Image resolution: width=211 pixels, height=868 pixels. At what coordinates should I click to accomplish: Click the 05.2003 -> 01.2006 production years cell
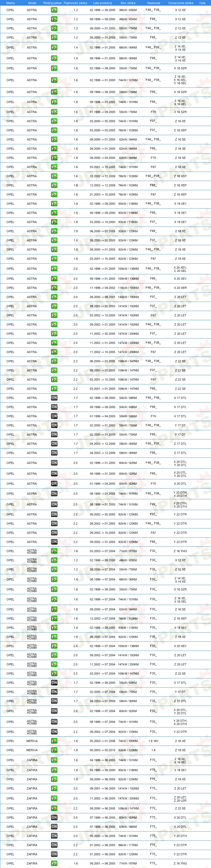pos(103,741)
